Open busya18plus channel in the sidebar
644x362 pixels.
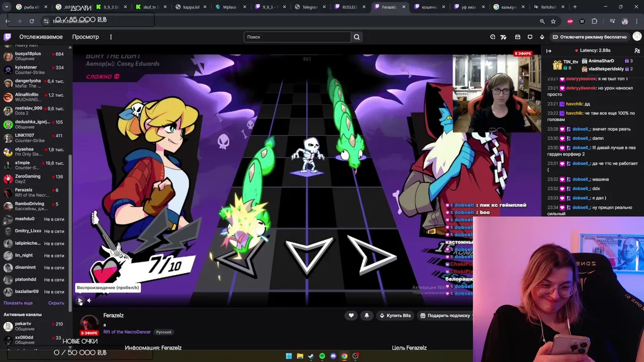click(34, 56)
